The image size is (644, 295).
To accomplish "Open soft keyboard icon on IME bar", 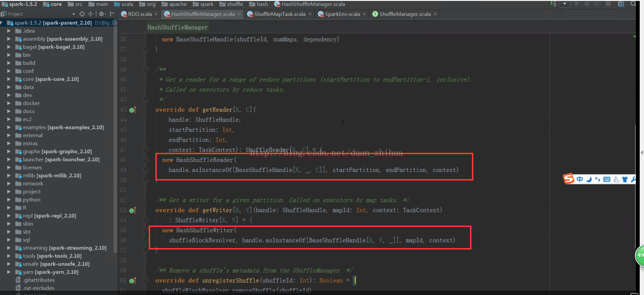I will click(607, 180).
